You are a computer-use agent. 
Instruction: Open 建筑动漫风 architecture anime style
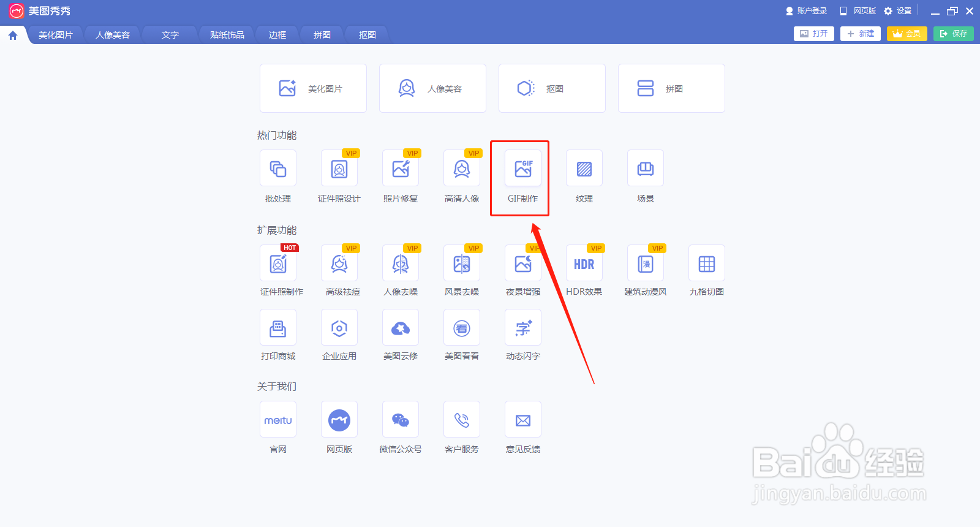tap(646, 263)
